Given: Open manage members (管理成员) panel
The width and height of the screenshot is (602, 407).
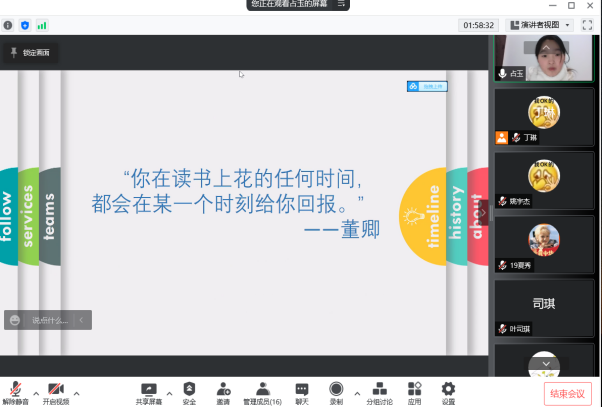Looking at the screenshot, I should (x=262, y=388).
